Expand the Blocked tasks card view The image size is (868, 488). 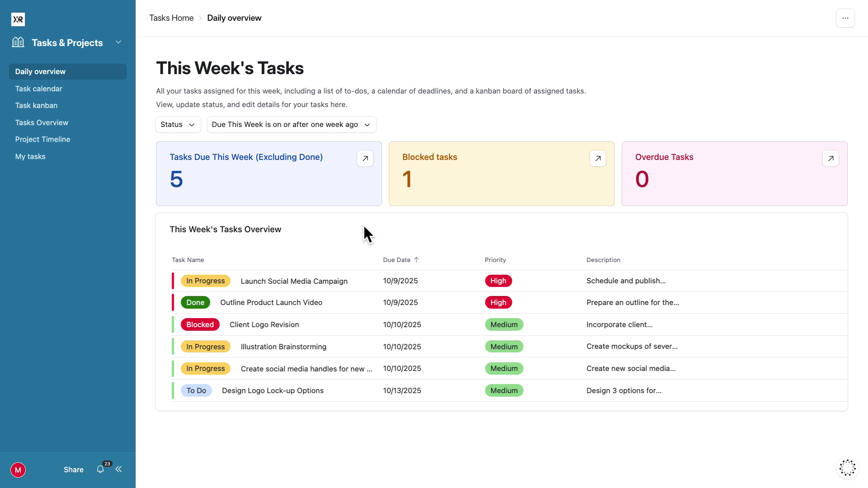click(x=598, y=158)
